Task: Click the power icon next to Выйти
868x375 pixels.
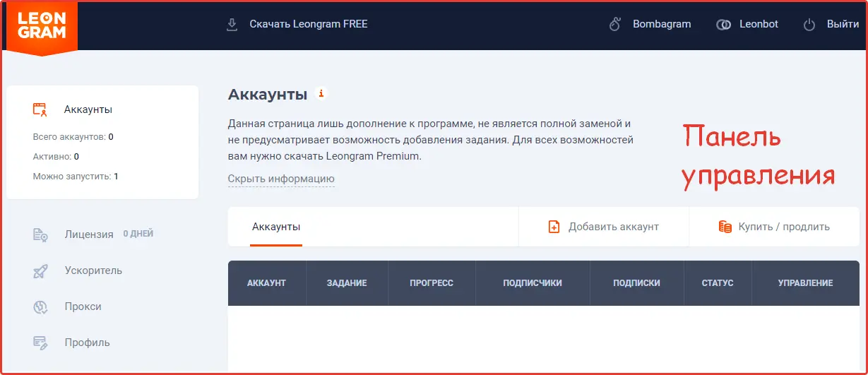Action: pos(810,25)
